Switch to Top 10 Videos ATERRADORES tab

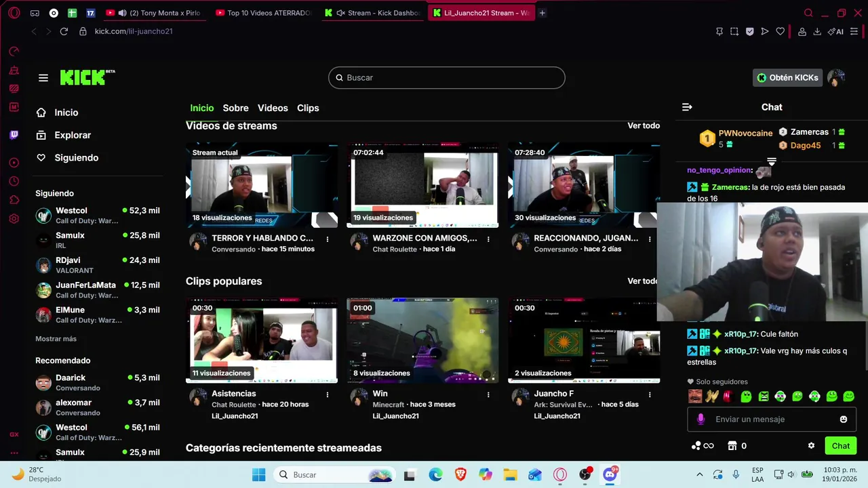point(264,13)
